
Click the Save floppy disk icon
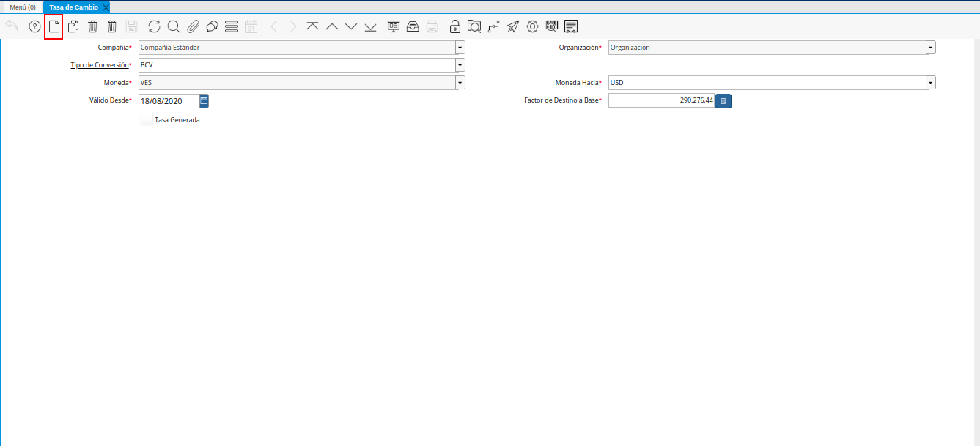pos(131,27)
